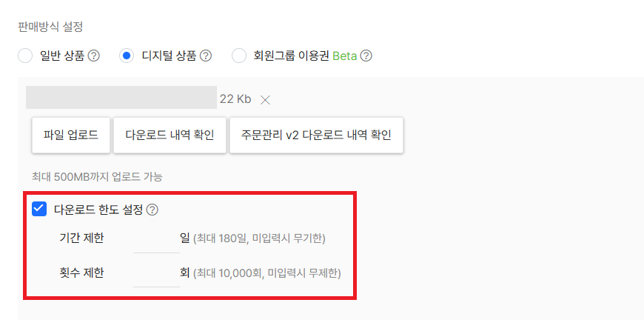
Task: Show help for 회원그룹 이용권 Beta
Action: [366, 56]
